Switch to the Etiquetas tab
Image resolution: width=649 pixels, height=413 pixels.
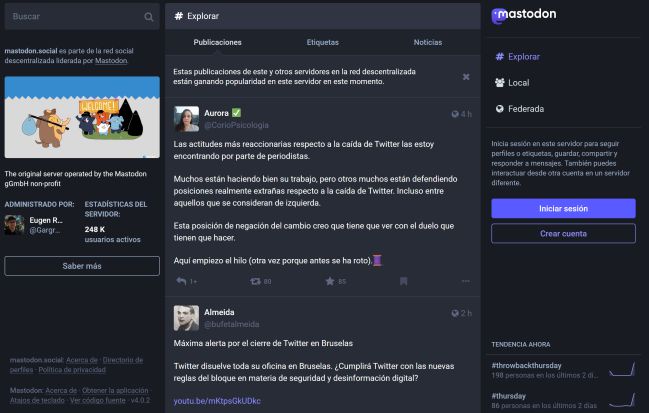(x=322, y=42)
